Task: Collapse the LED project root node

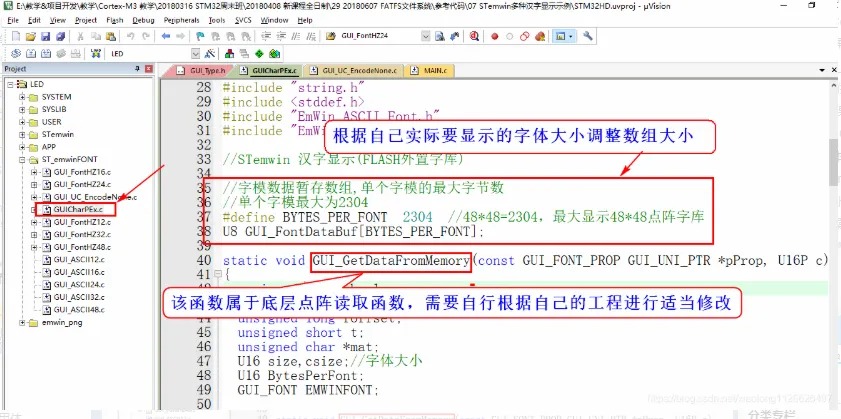Action: click(x=10, y=84)
